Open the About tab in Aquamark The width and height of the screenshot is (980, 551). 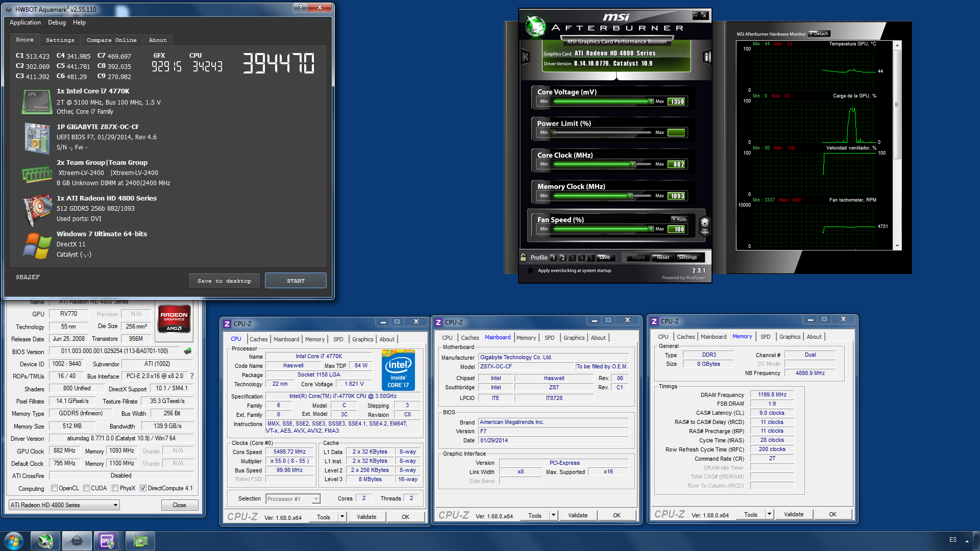pos(158,40)
